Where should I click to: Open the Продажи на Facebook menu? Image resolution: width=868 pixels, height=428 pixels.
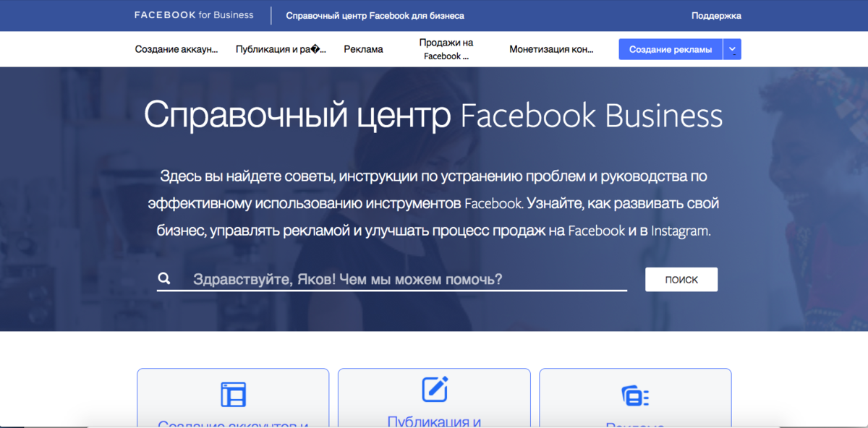click(x=446, y=49)
